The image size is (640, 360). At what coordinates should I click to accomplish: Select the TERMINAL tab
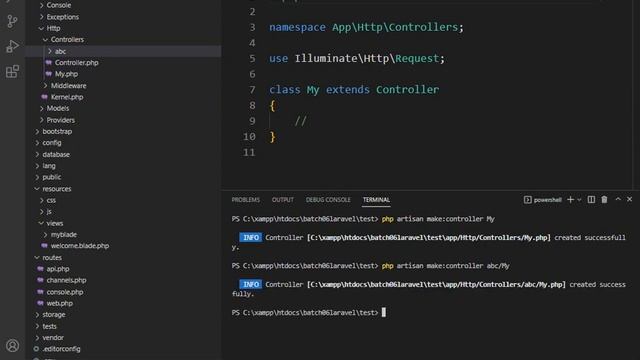[x=376, y=200]
